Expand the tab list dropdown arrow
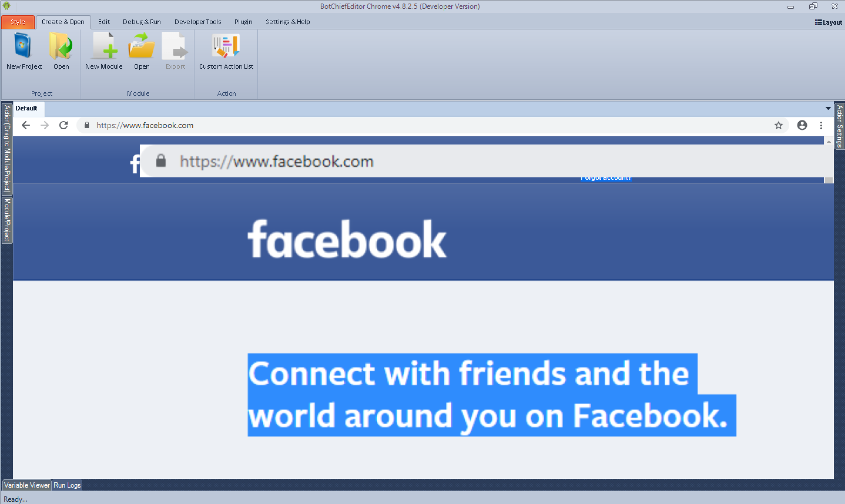This screenshot has height=504, width=845. pyautogui.click(x=828, y=108)
